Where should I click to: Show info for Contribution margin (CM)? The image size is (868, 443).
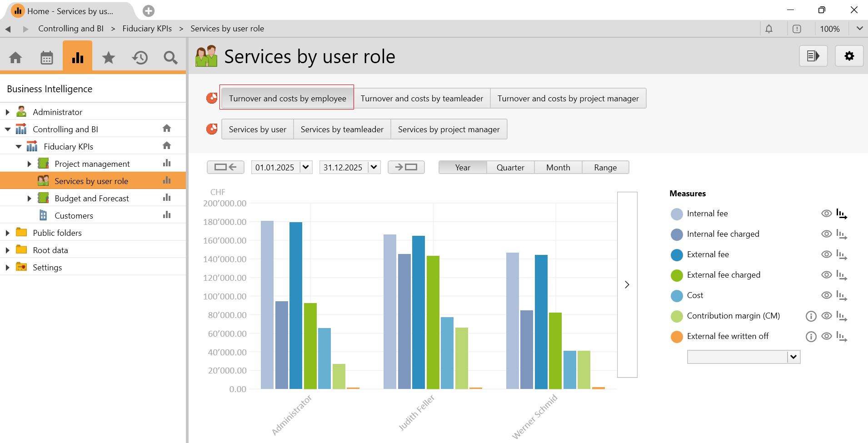click(x=811, y=316)
